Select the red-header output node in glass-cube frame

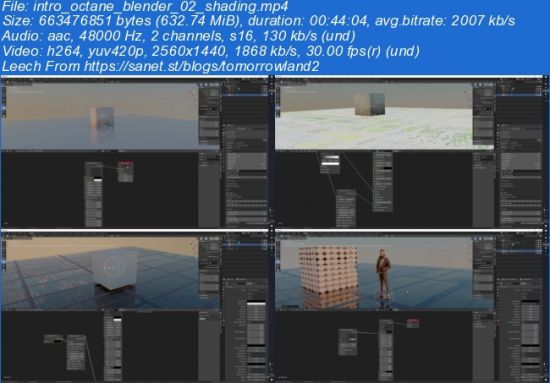click(126, 172)
